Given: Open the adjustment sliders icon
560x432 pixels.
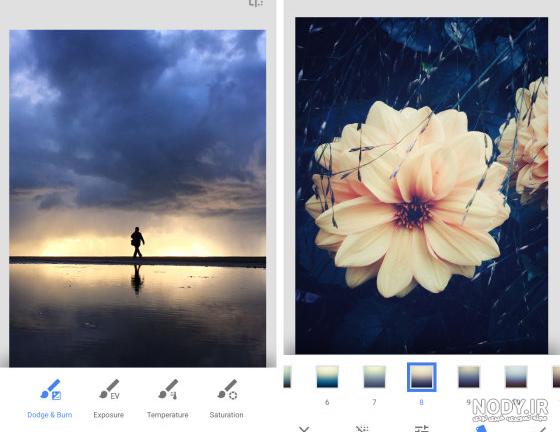Looking at the screenshot, I should [x=422, y=428].
